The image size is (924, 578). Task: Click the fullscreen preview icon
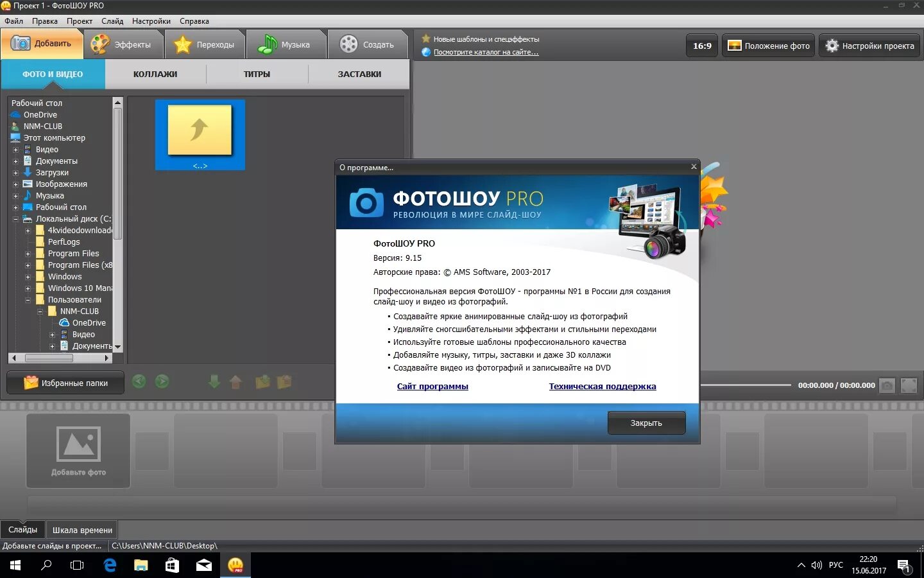[909, 385]
